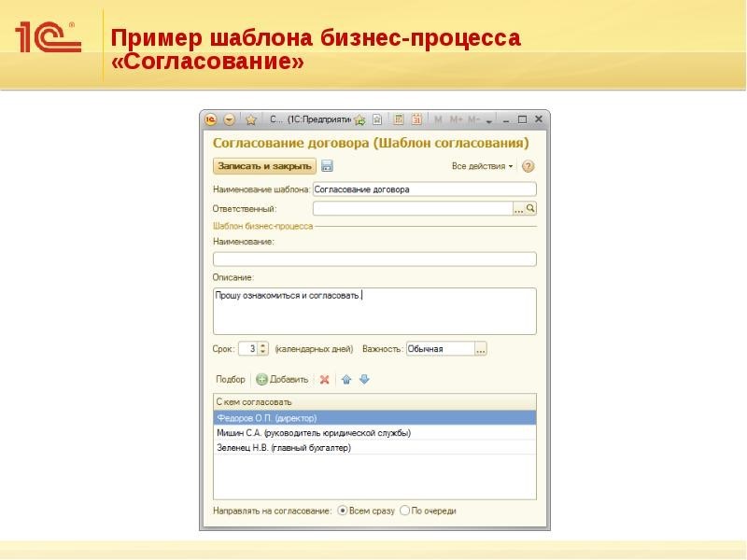Move selected approver down with blue arrow

click(x=363, y=381)
